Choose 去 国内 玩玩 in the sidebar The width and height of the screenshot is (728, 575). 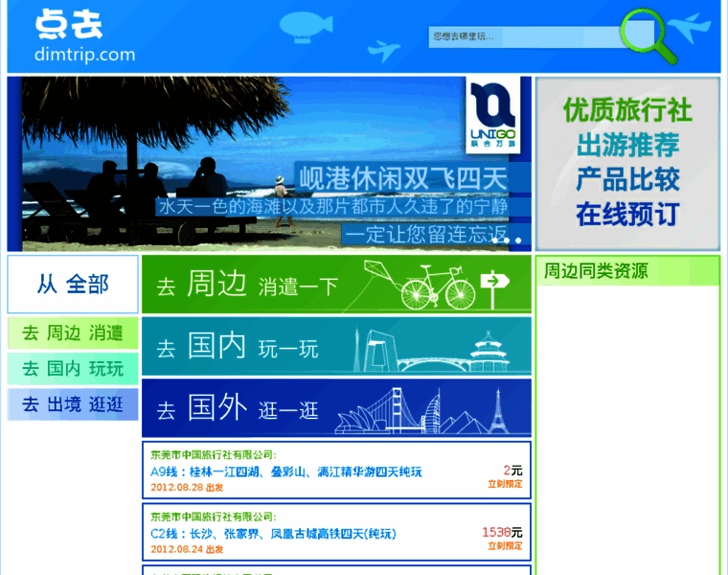pos(73,368)
